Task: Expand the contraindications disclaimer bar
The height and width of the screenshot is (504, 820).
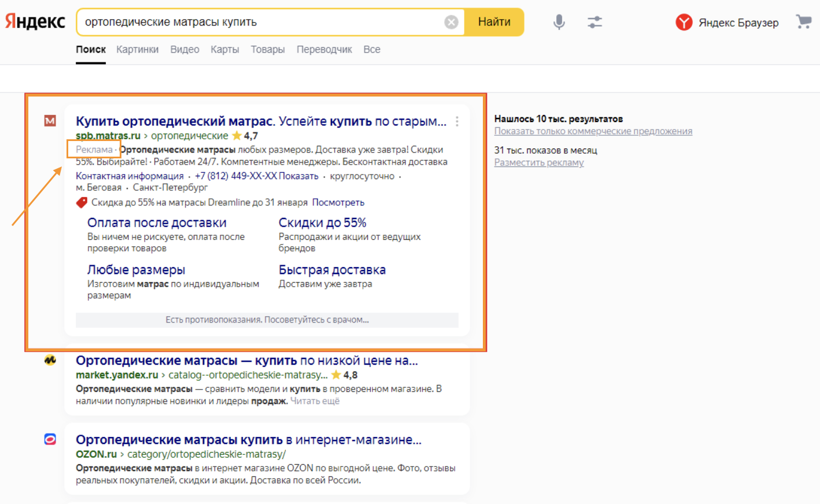Action: click(x=267, y=320)
